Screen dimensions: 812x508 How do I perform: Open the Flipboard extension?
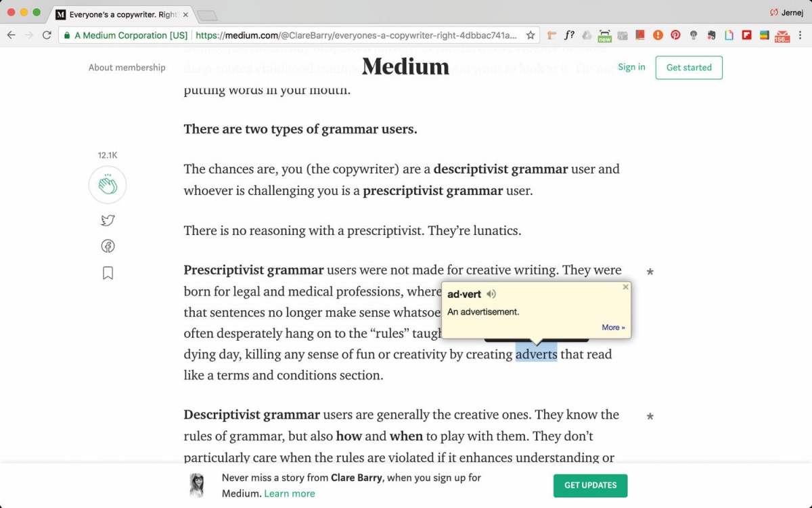[746, 35]
